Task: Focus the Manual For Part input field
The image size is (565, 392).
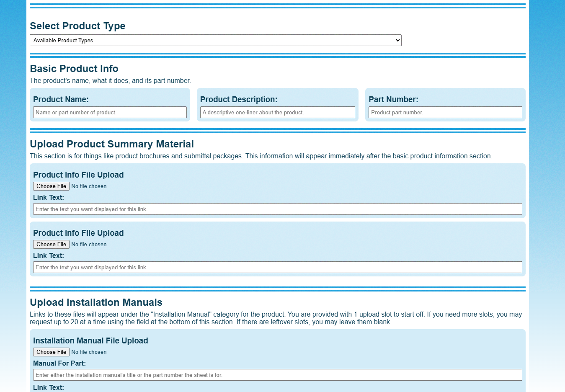Action: coord(277,375)
